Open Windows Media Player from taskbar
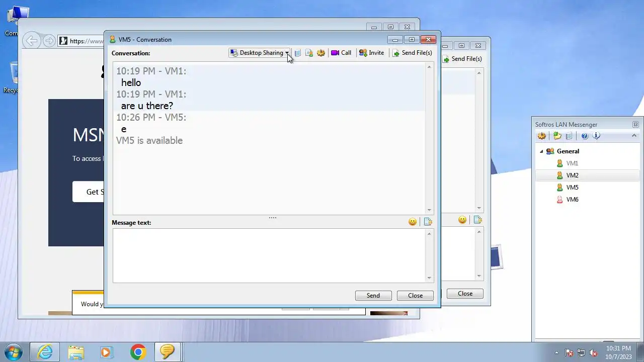Screen dimensions: 644x362 pyautogui.click(x=106, y=352)
